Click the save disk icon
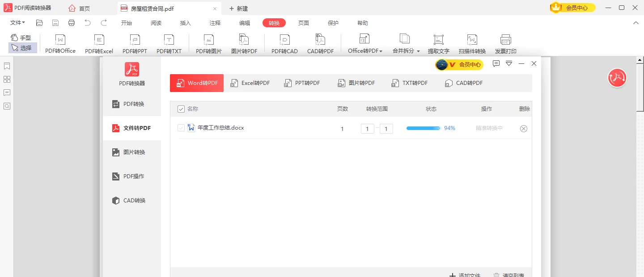The width and height of the screenshot is (644, 277). pos(55,23)
